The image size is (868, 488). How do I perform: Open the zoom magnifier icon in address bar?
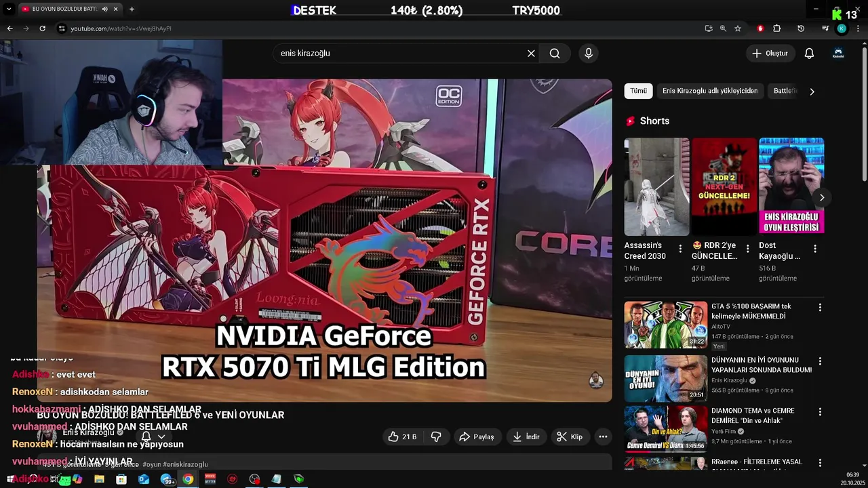(723, 28)
